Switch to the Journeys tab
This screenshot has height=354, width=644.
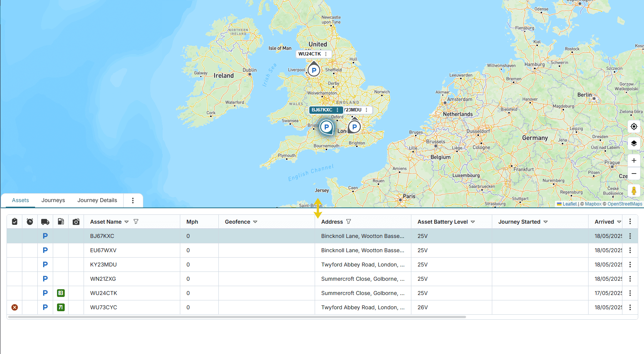click(53, 200)
